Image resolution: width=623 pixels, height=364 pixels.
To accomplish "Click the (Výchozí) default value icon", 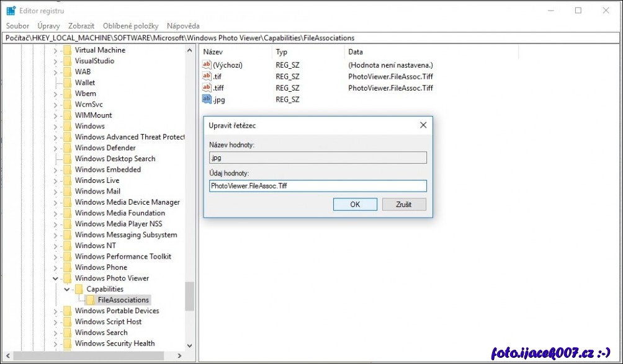I will click(x=207, y=65).
